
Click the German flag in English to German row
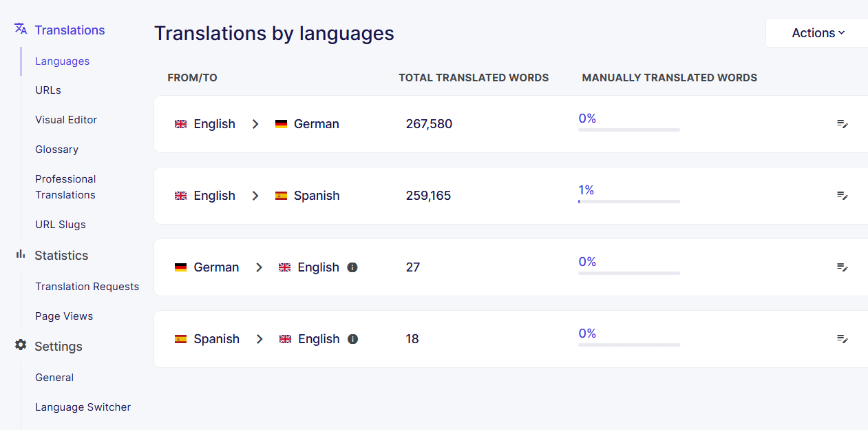tap(281, 124)
